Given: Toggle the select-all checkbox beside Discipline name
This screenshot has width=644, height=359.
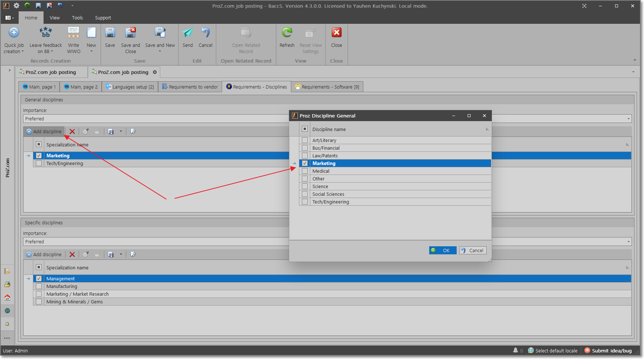Looking at the screenshot, I should click(x=305, y=129).
